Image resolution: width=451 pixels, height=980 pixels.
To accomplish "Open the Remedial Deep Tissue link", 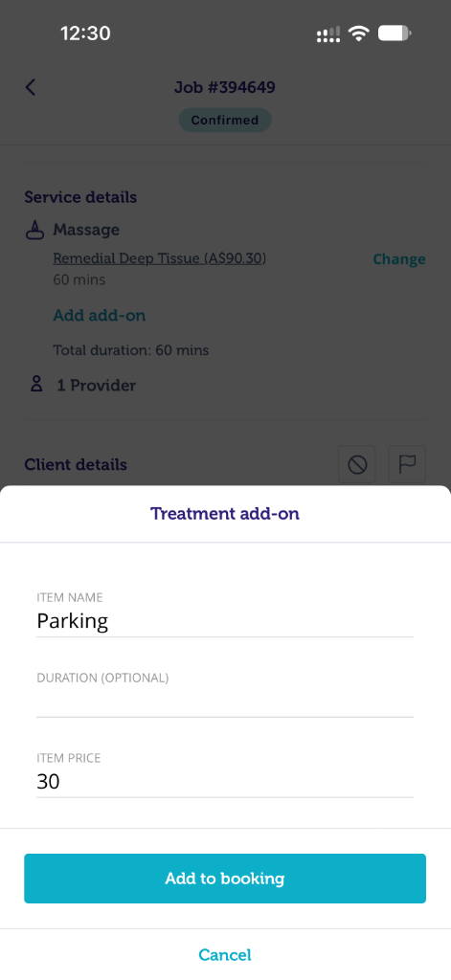I will click(x=160, y=258).
